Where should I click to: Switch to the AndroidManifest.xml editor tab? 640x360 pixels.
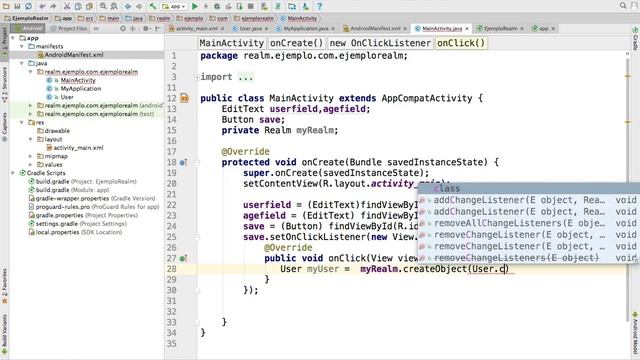click(x=375, y=29)
